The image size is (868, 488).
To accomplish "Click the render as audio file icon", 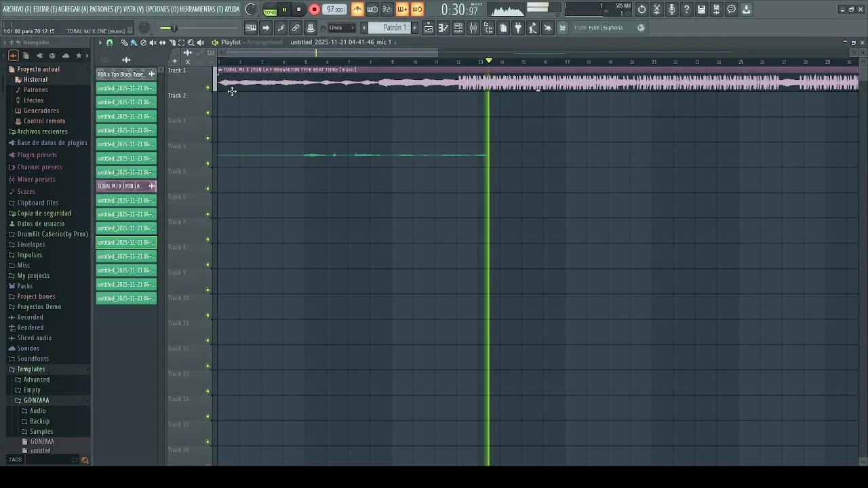I will (x=716, y=9).
